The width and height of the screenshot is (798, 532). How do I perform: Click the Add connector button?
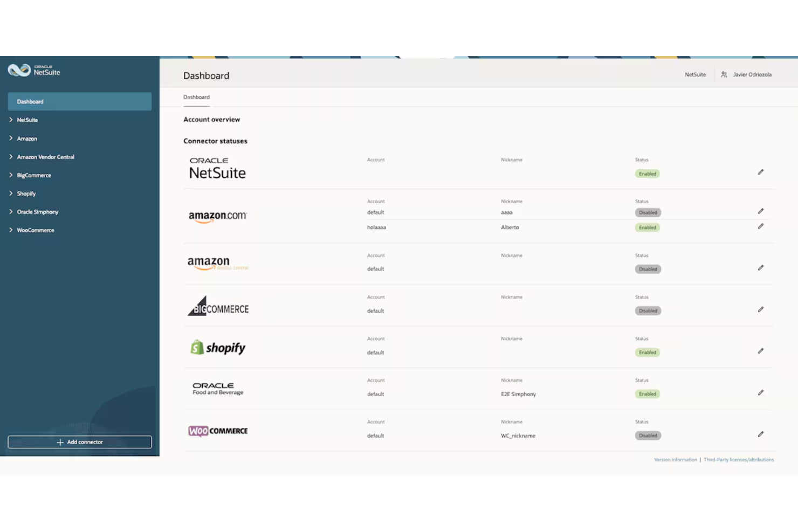[79, 441]
